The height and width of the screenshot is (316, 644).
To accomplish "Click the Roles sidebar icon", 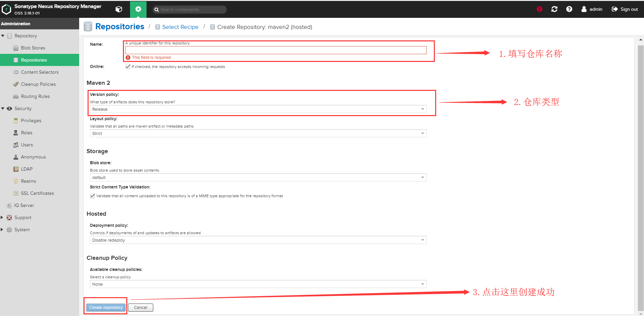I will tap(16, 133).
